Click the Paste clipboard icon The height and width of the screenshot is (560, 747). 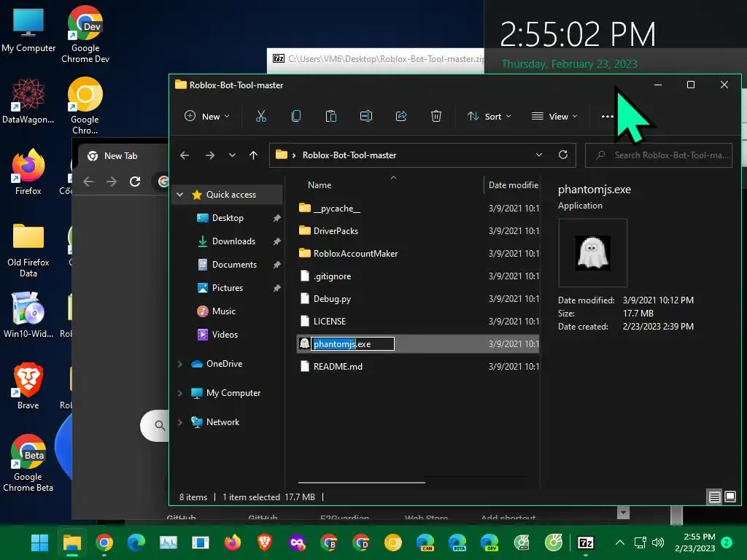pos(331,116)
